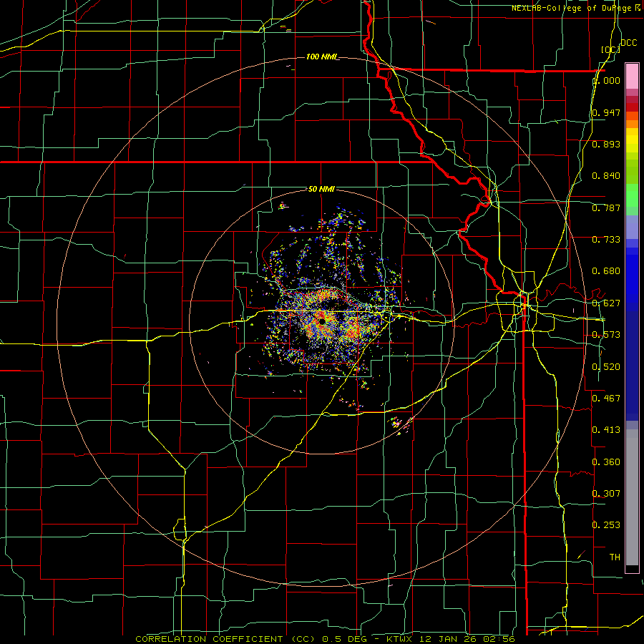Click the 0.947 legend value
The image size is (644, 644).
[606, 112]
